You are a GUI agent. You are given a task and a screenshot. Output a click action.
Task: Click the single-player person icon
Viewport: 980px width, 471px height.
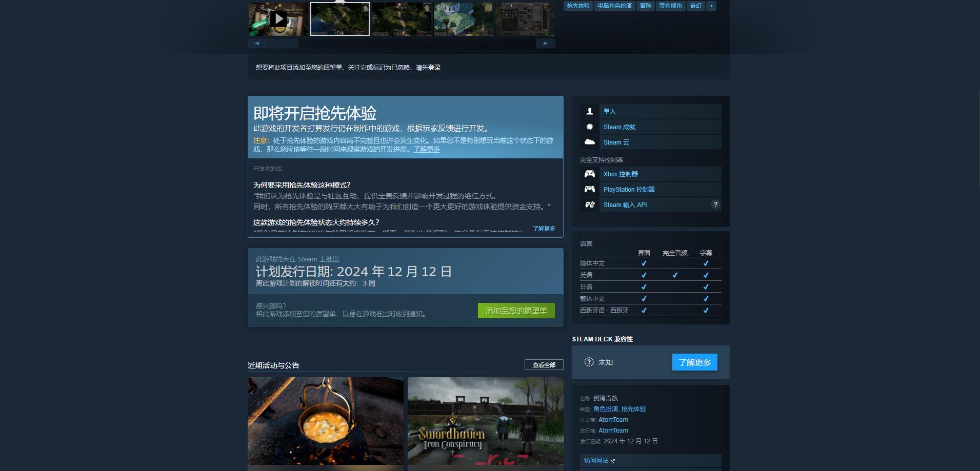(x=590, y=111)
